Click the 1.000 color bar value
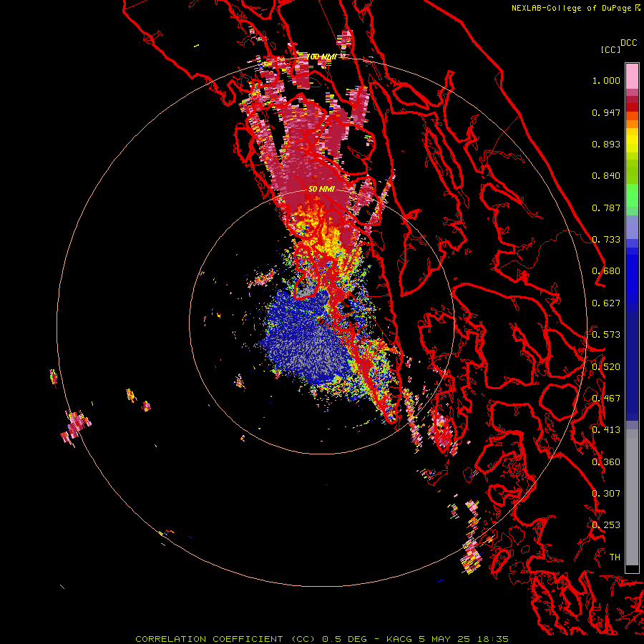 (x=606, y=80)
